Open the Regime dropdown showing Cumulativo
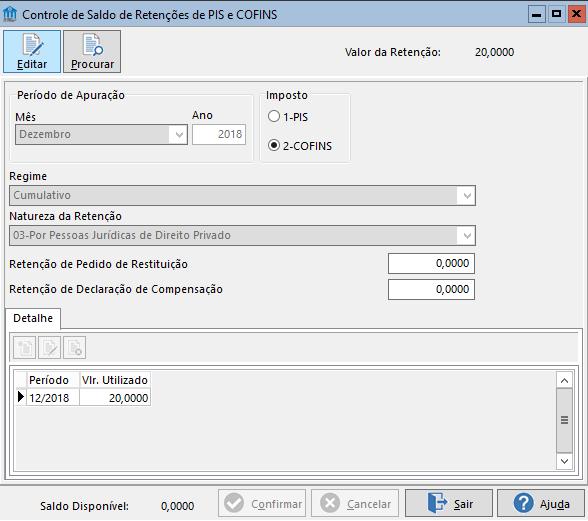588x521 pixels. pyautogui.click(x=242, y=195)
